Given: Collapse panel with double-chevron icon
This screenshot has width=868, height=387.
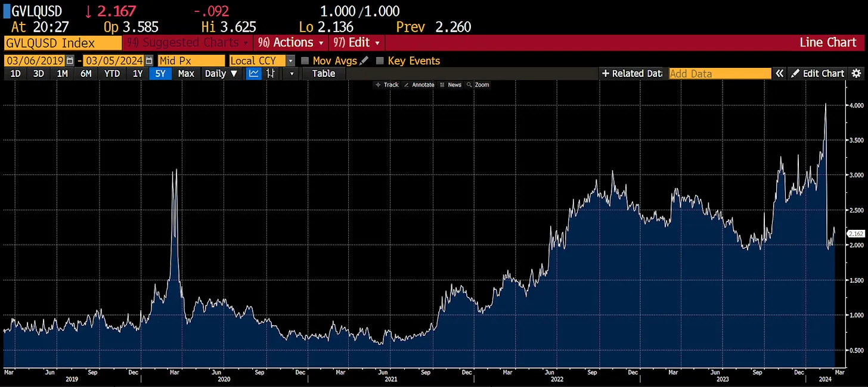Looking at the screenshot, I should click(x=779, y=74).
